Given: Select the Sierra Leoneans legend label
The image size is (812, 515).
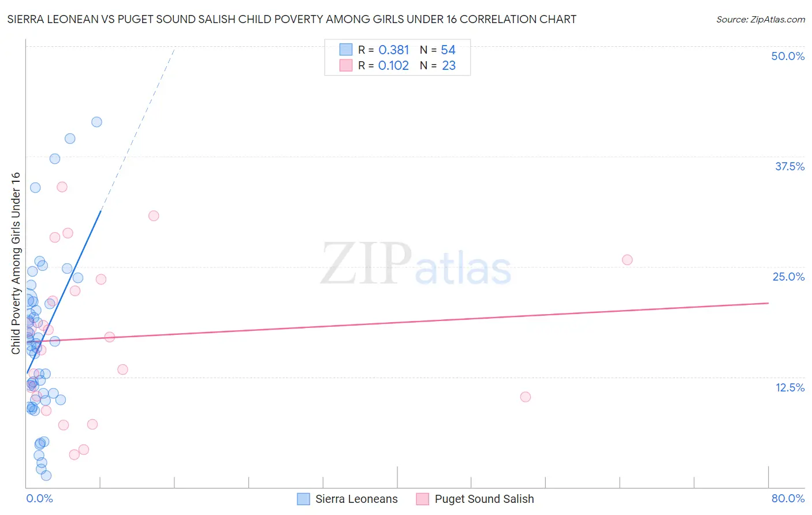Looking at the screenshot, I should click(356, 499).
